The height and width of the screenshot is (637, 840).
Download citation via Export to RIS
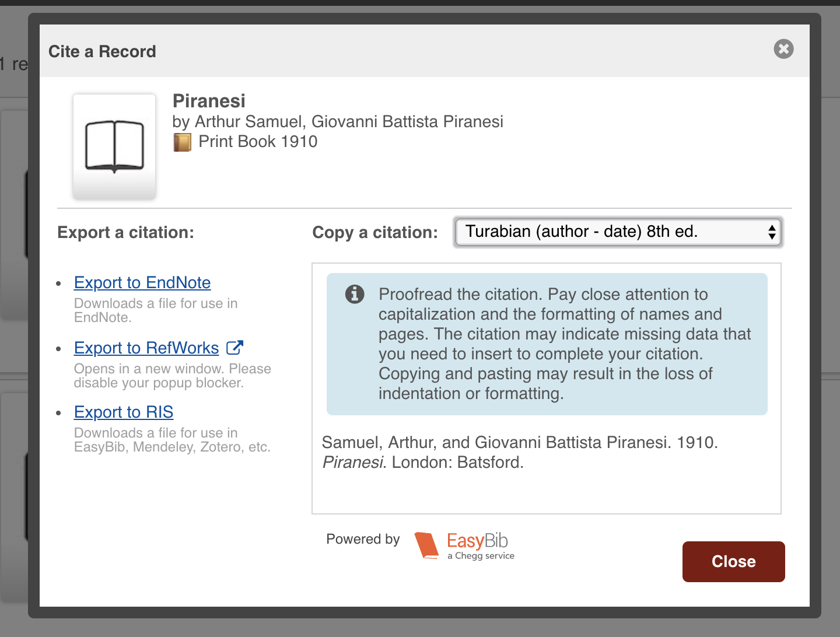pos(124,412)
